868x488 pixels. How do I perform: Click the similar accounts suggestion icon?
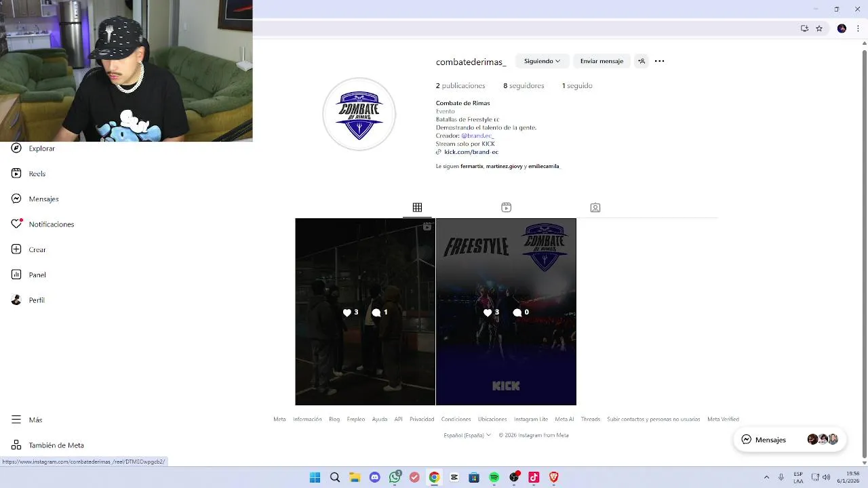pyautogui.click(x=642, y=61)
